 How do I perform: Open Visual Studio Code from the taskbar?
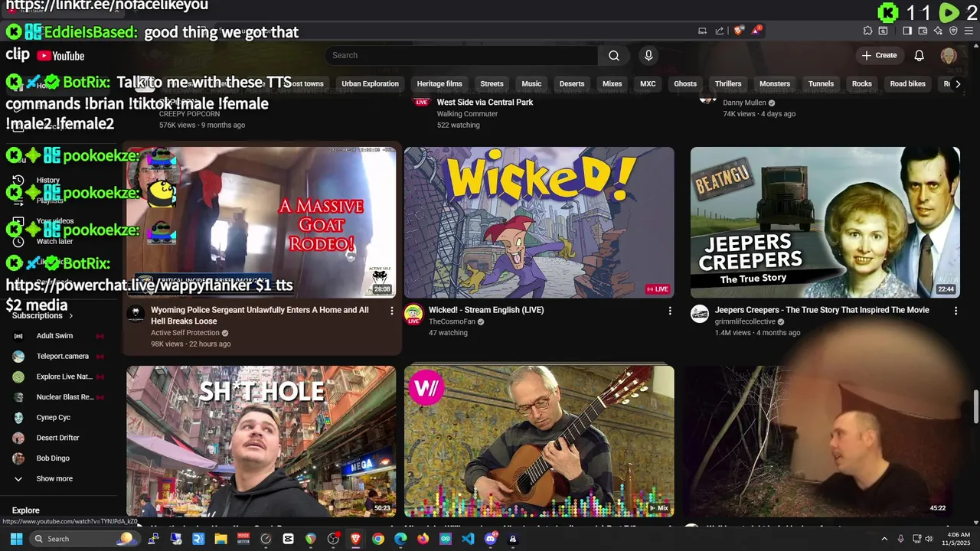[x=468, y=539]
